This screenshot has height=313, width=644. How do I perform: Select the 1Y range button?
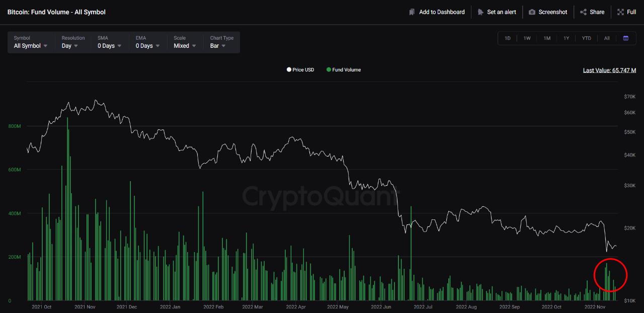click(x=567, y=38)
